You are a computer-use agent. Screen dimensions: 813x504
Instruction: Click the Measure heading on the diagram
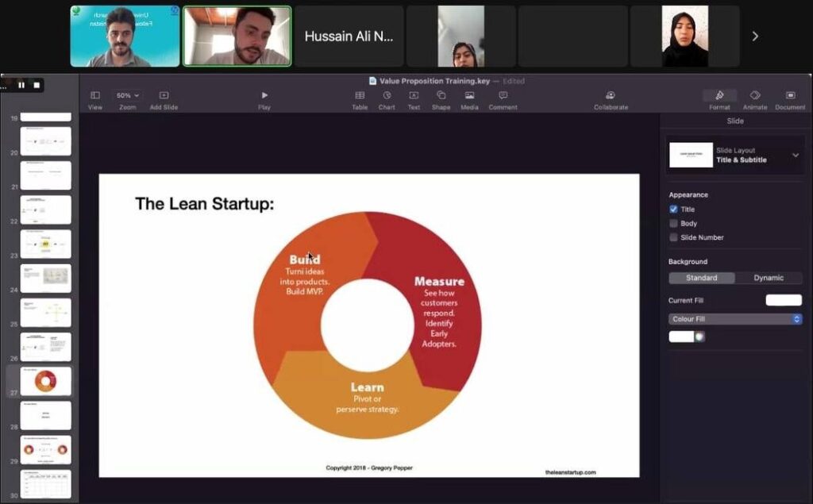point(439,282)
